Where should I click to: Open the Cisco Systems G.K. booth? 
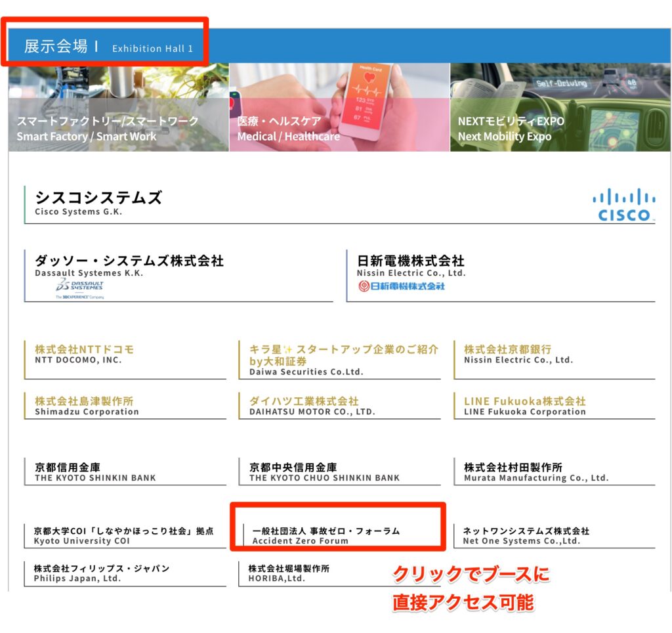[98, 202]
